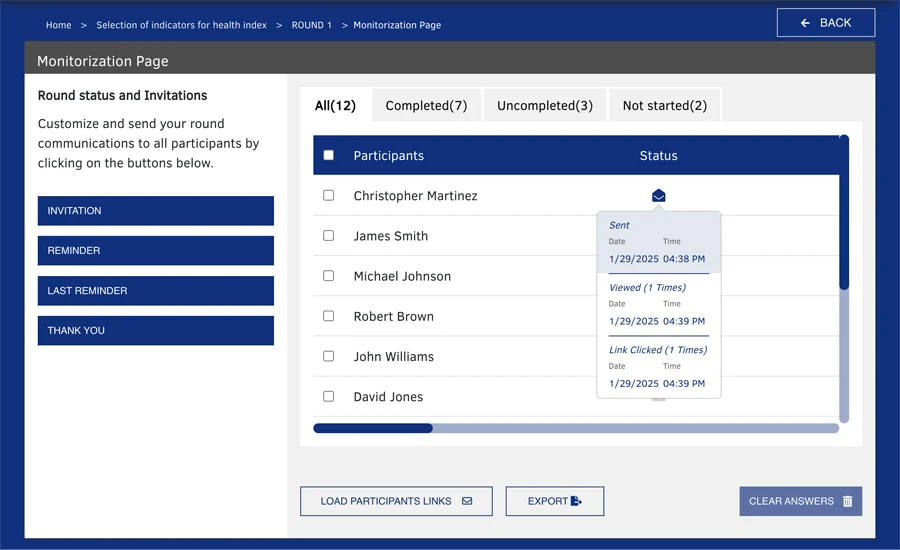Click the export file icon
900x550 pixels.
[576, 501]
